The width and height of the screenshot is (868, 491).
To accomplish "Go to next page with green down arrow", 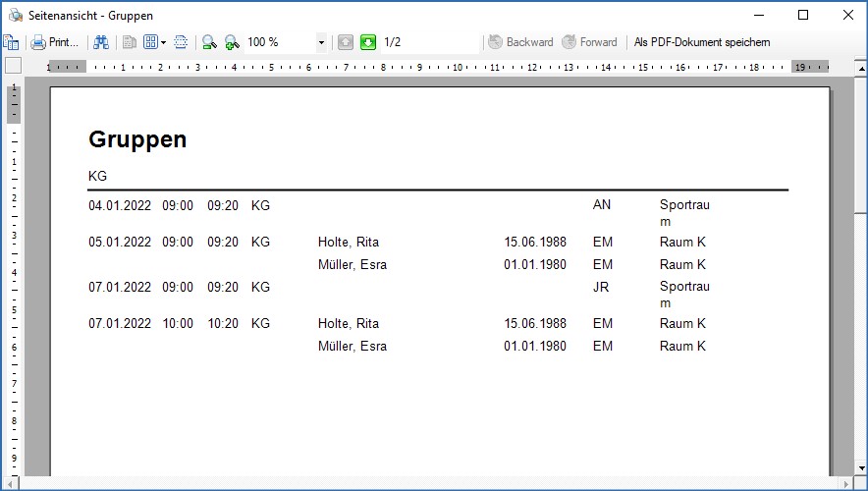I will click(368, 42).
